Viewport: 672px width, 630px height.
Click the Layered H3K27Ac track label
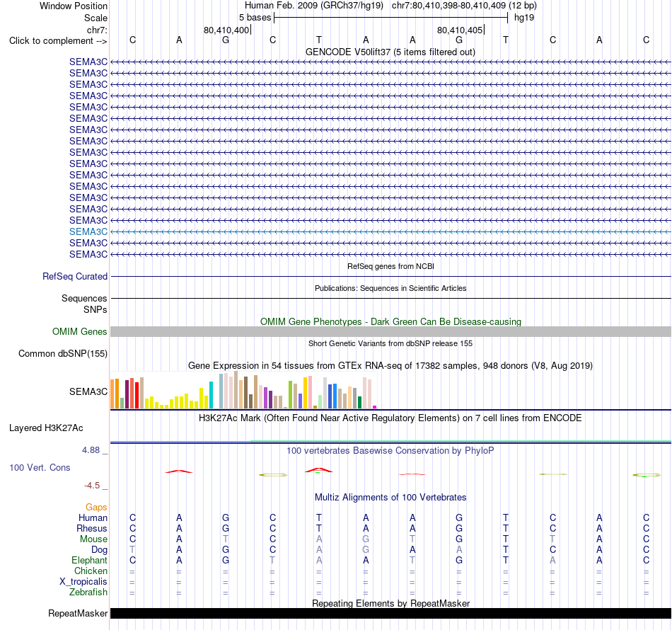46,428
